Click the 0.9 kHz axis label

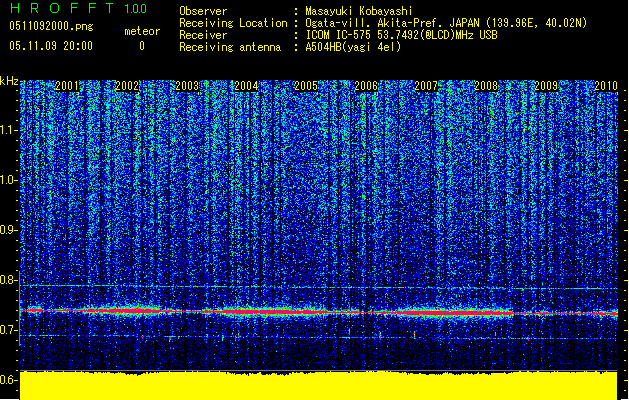click(9, 230)
